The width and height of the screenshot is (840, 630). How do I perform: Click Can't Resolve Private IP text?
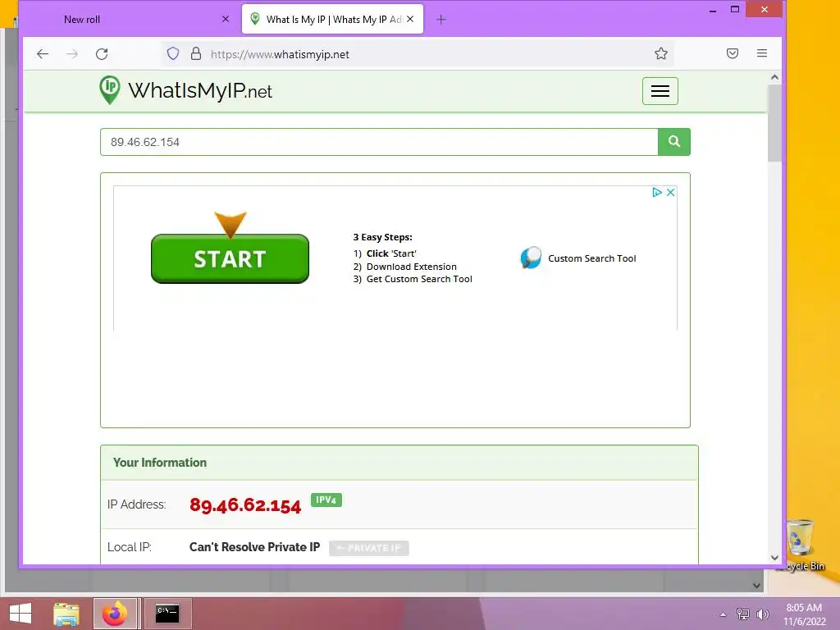point(254,547)
